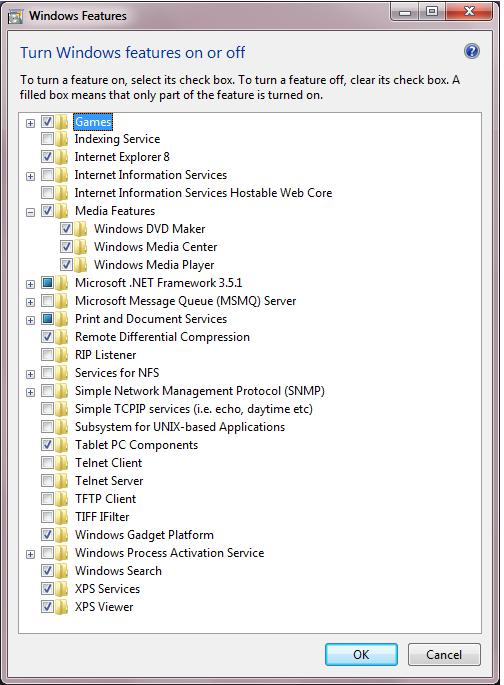This screenshot has width=504, height=685.
Task: Click the folder icon beside Windows DVD Maker
Action: coord(81,228)
